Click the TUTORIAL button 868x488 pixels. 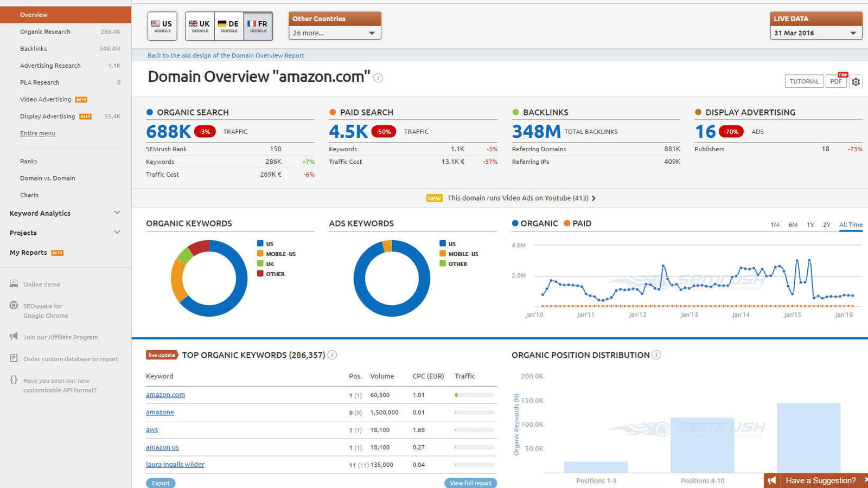click(x=804, y=81)
